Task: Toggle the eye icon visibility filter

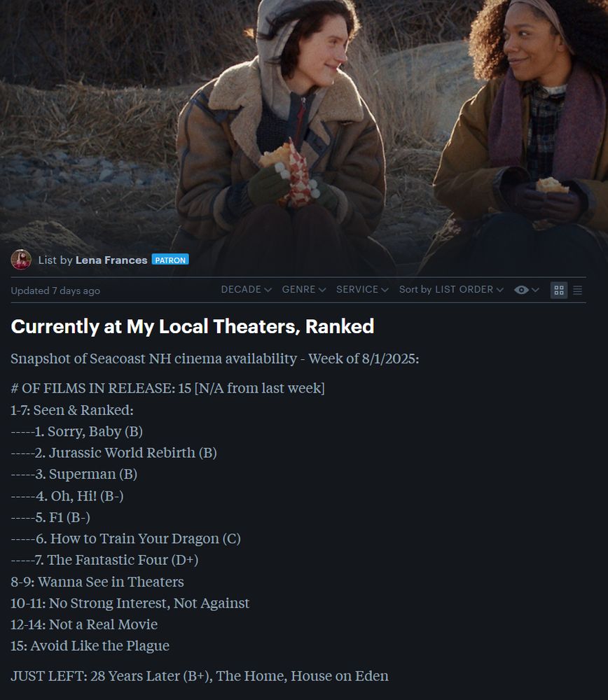Action: pos(521,290)
